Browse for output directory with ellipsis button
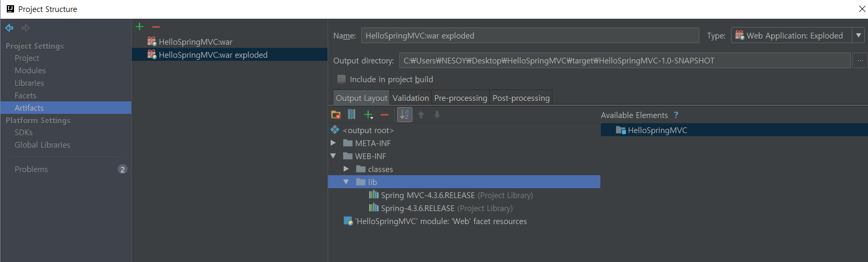The width and height of the screenshot is (868, 262). (x=860, y=61)
